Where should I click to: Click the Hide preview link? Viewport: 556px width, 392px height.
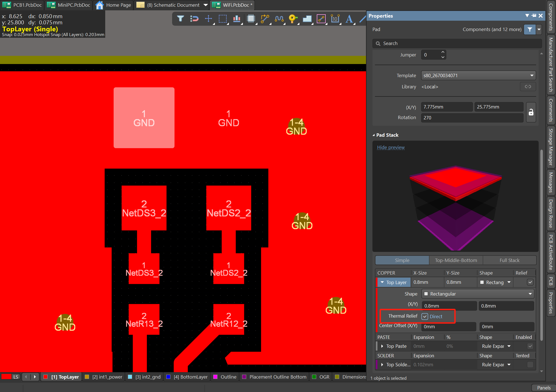391,147
